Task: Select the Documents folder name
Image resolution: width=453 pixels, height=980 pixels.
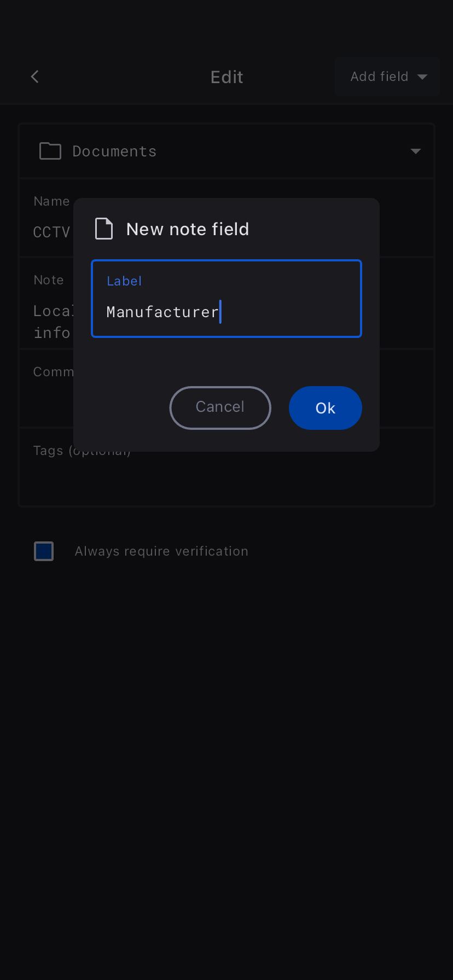Action: tap(114, 151)
